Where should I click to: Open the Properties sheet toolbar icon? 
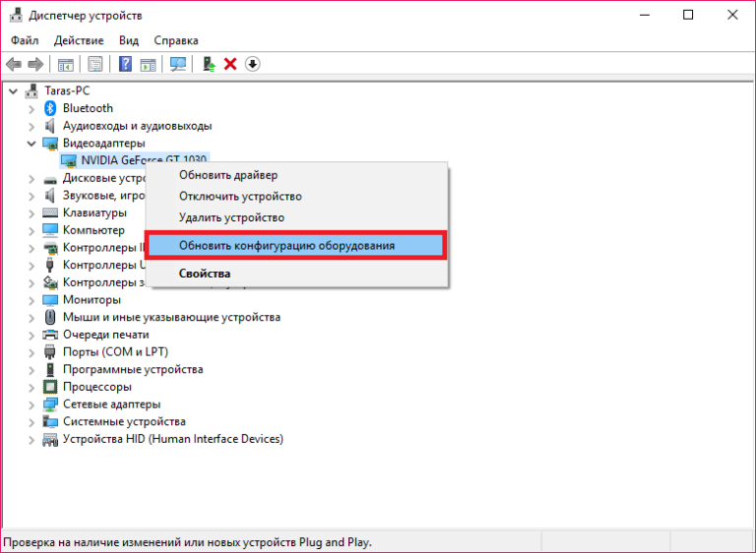click(x=94, y=64)
